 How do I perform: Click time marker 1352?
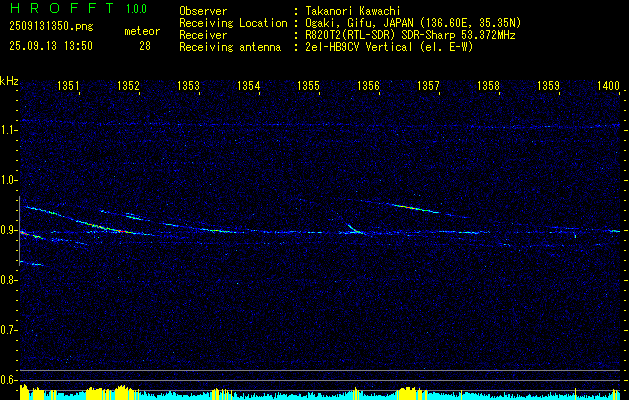(128, 85)
